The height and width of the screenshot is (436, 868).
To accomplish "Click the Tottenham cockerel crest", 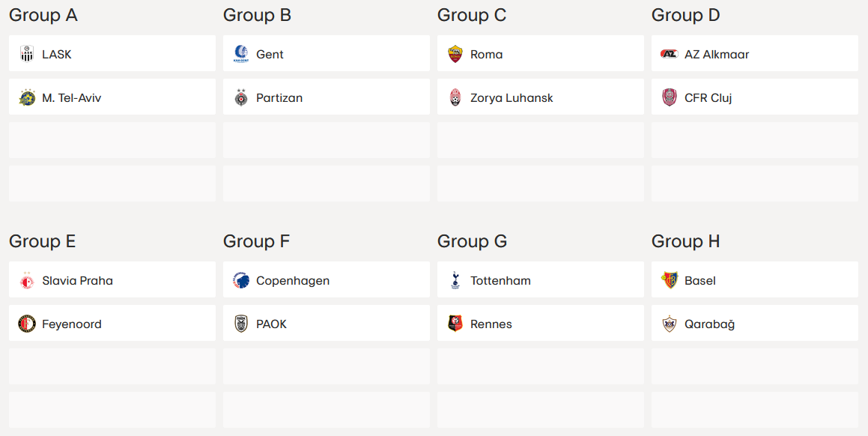I will click(455, 280).
